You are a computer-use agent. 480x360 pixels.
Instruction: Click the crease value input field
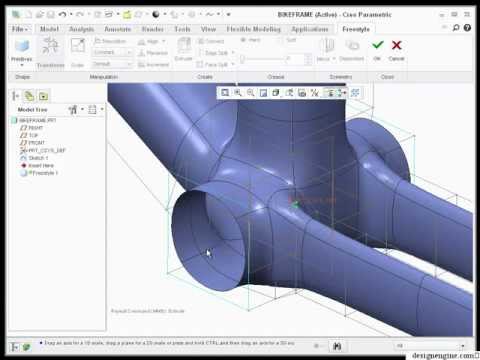295,59
